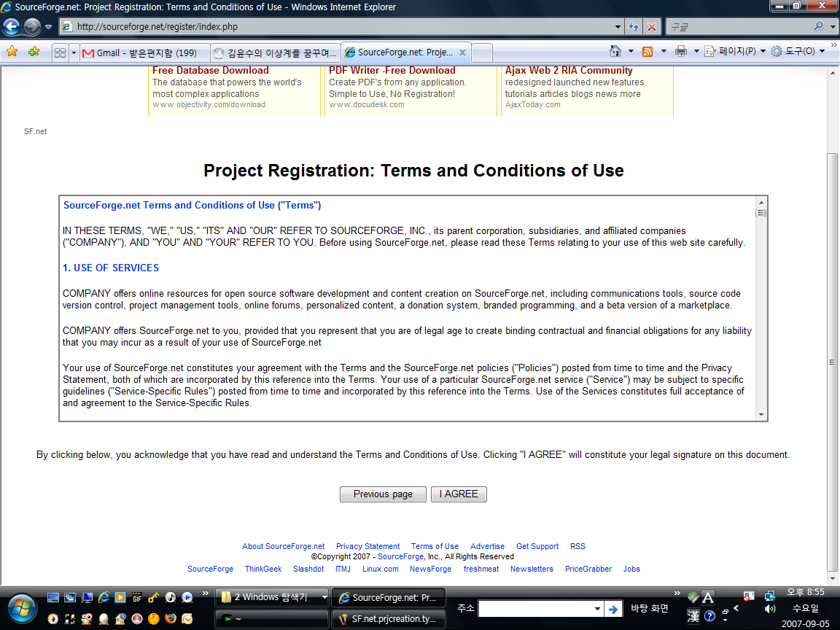
Task: Open the ThinkGeek footer link
Action: tap(263, 569)
